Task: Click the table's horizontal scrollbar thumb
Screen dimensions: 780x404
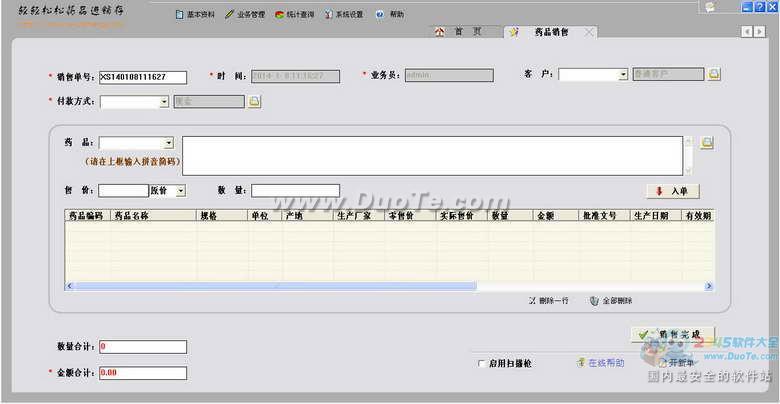Action: 275,286
